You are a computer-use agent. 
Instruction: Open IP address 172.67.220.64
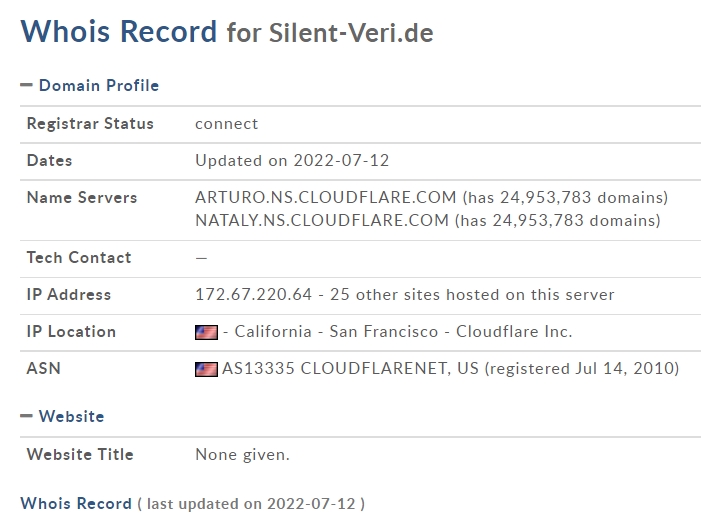tap(253, 294)
